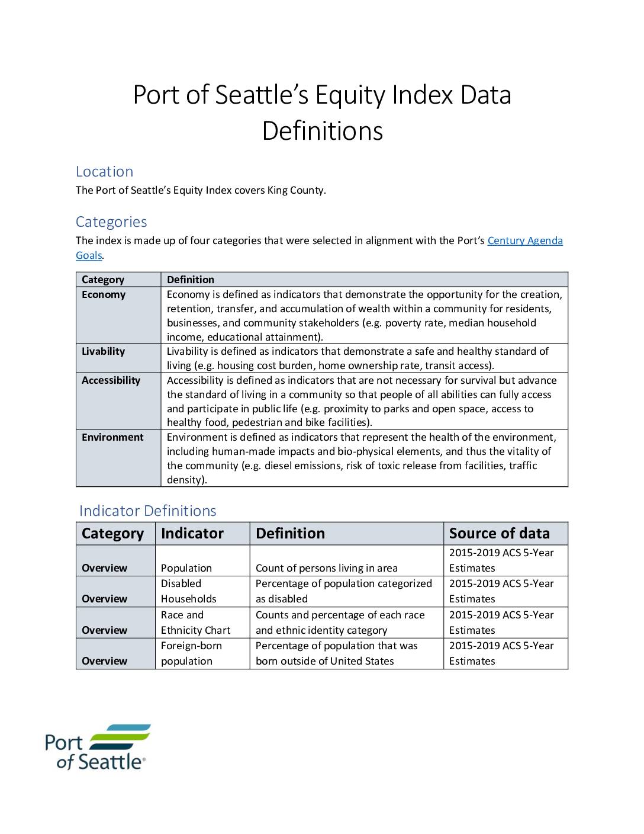644x834 pixels.
Task: Click the Disabled Households indicator cell
Action: [x=202, y=591]
